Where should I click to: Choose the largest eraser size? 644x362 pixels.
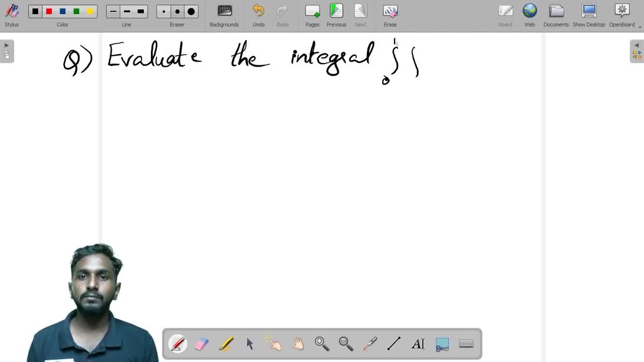[191, 11]
